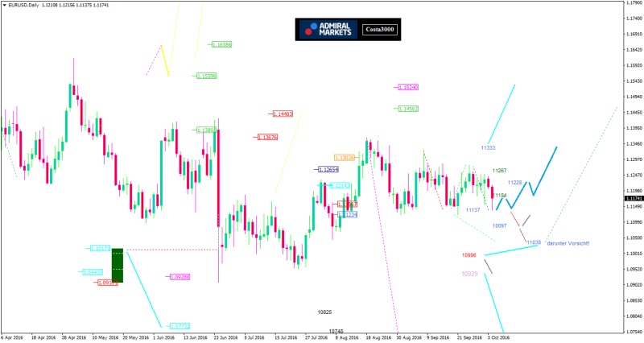The width and height of the screenshot is (644, 343).
Task: Select the green 1.14562 price label
Action: click(407, 108)
